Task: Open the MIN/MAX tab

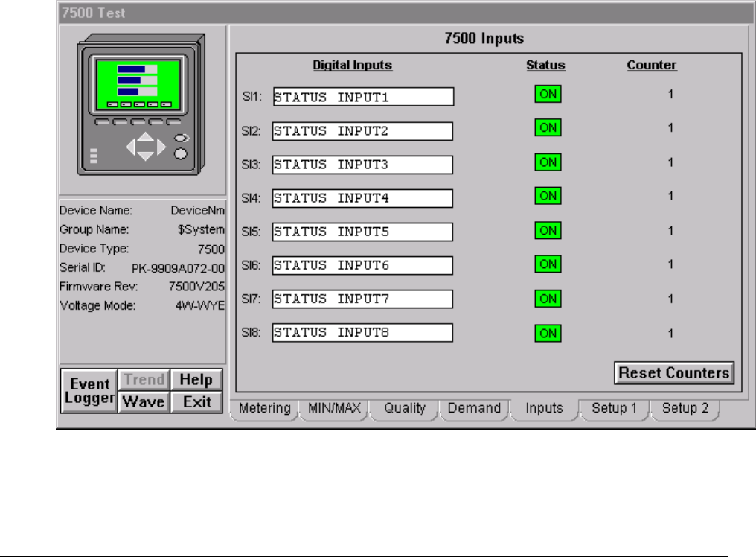Action: coord(333,408)
